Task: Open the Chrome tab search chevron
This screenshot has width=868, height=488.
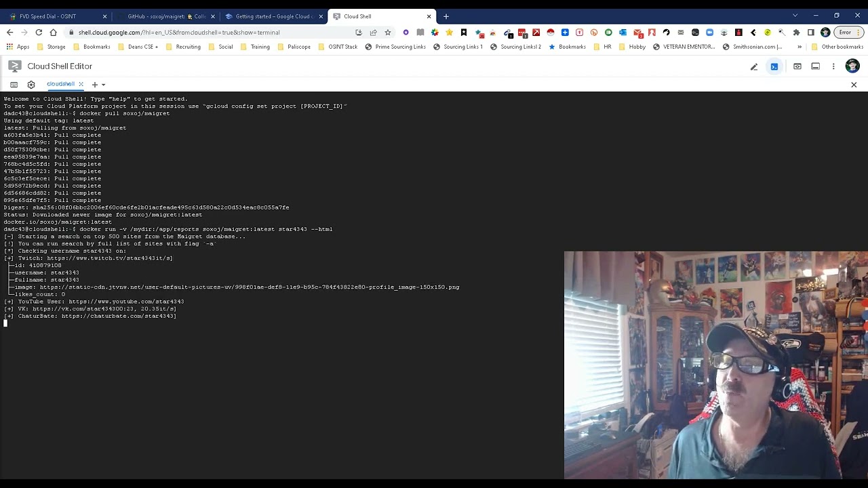Action: click(x=795, y=16)
